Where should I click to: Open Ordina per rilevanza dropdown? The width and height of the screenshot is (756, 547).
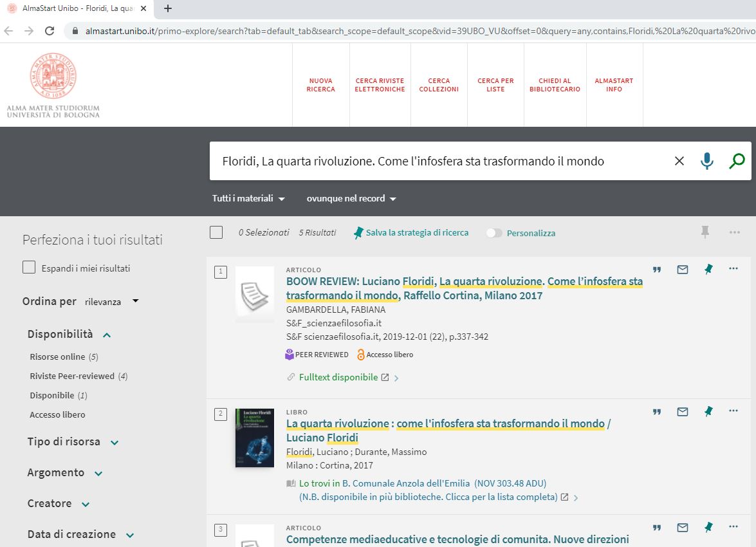click(112, 301)
